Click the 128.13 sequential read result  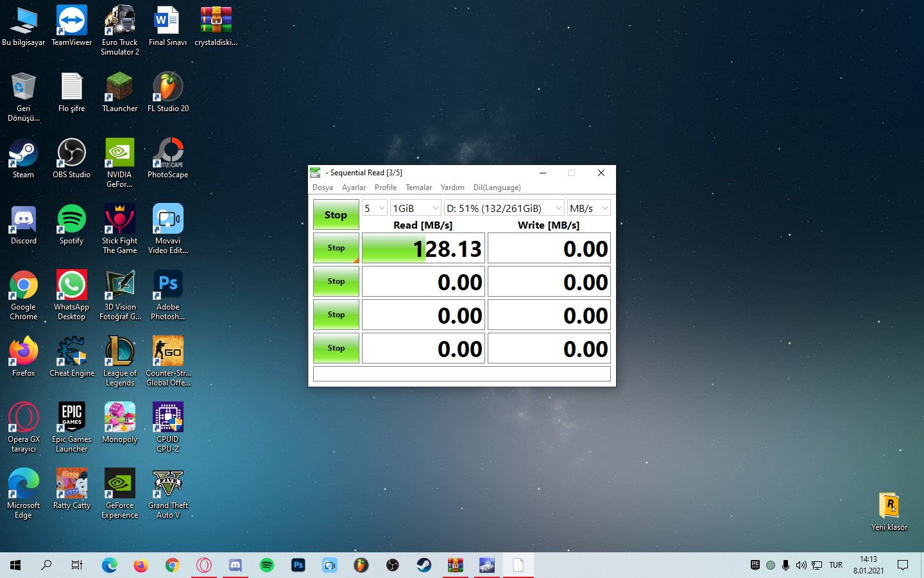click(x=424, y=249)
